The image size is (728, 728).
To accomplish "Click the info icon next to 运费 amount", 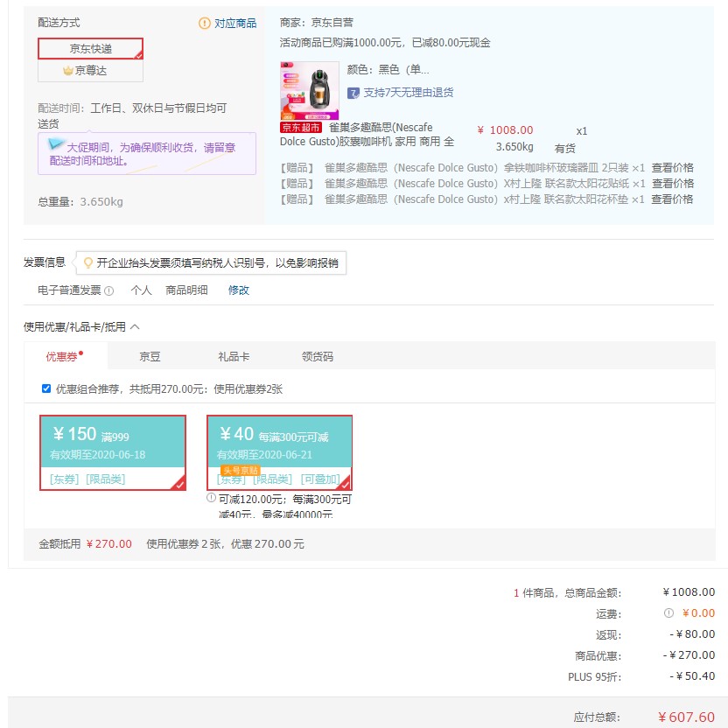I will click(x=668, y=612).
